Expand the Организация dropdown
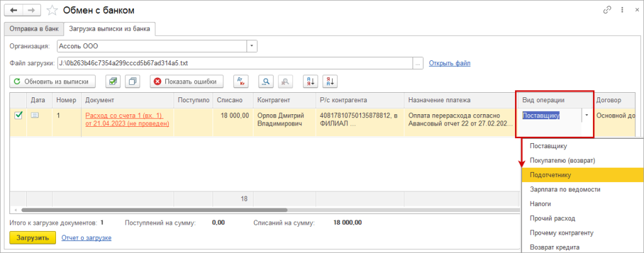 pyautogui.click(x=252, y=46)
